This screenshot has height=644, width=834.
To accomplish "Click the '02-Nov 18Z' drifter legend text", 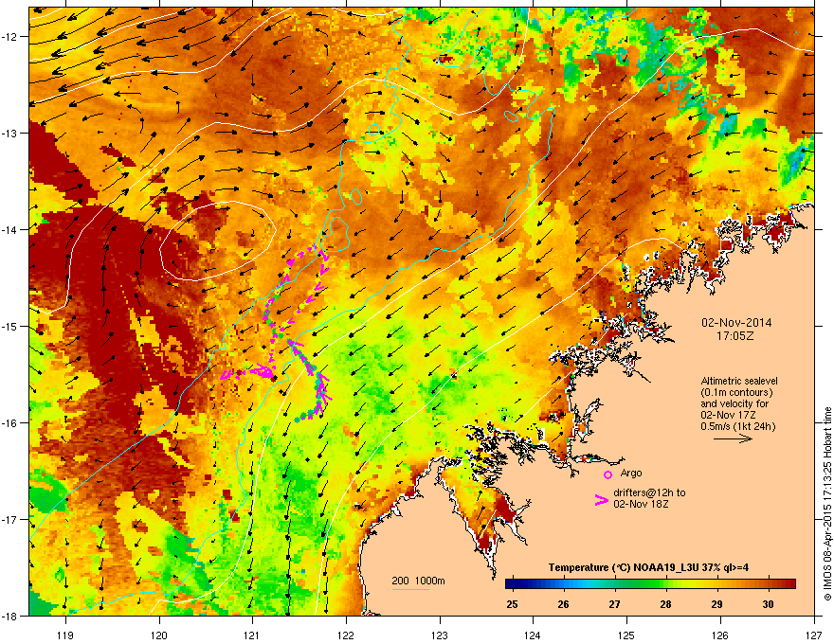I will [x=641, y=504].
